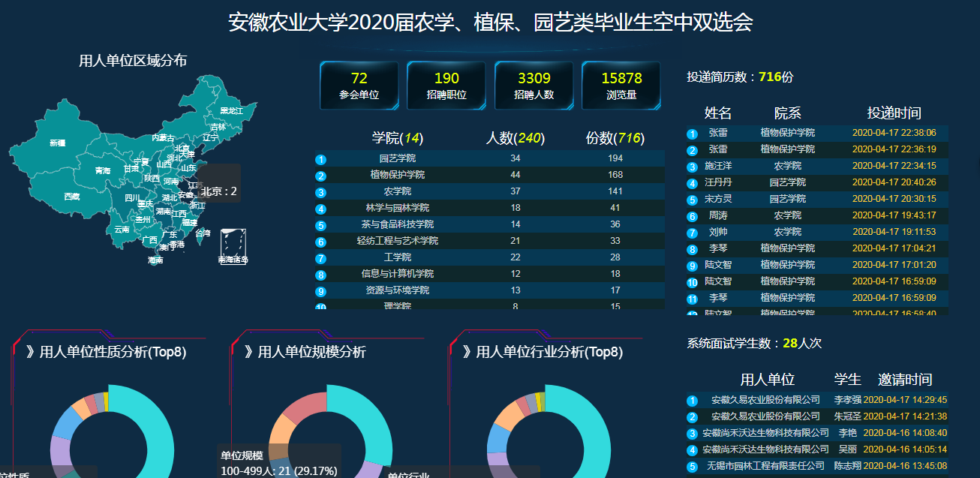Click the 份数(716) column header
The width and height of the screenshot is (980, 478).
pos(615,138)
